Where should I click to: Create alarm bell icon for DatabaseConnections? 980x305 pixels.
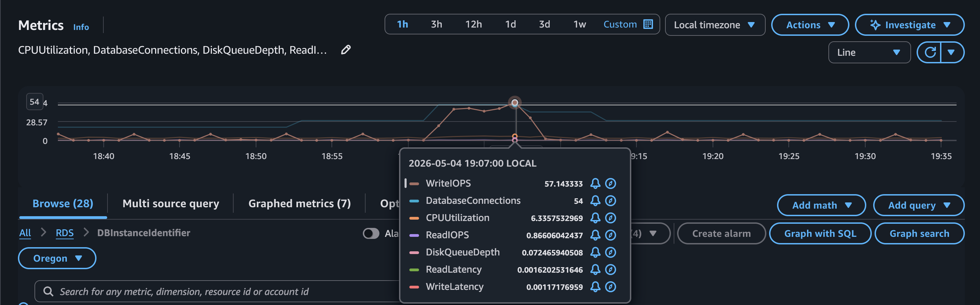595,201
